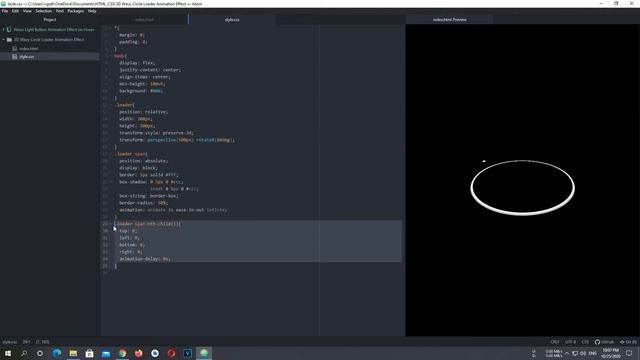Open the Git panel from status bar

pyautogui.click(x=628, y=342)
